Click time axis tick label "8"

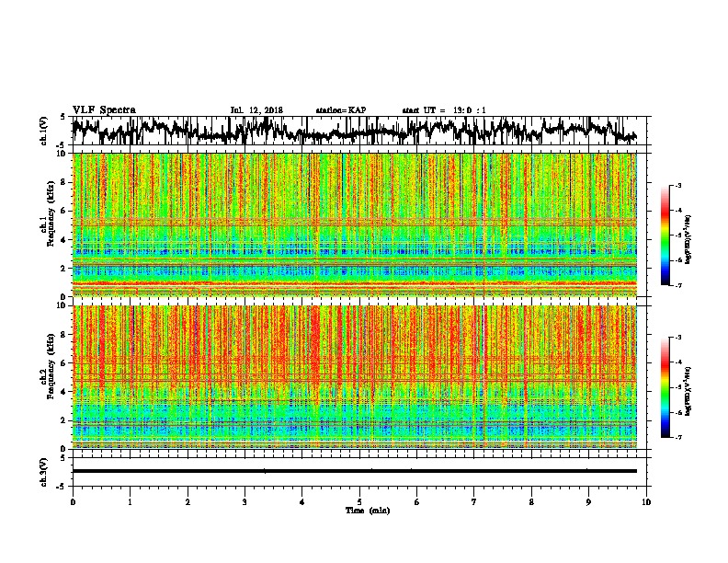coord(531,502)
